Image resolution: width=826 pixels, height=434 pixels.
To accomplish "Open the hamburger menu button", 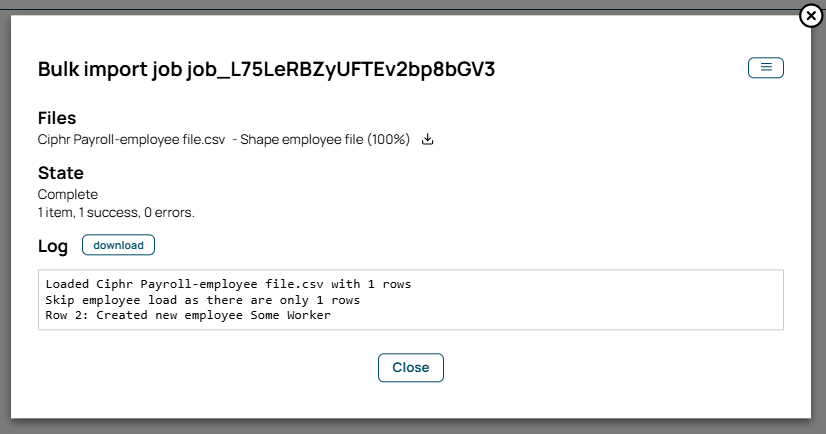I will (x=766, y=67).
